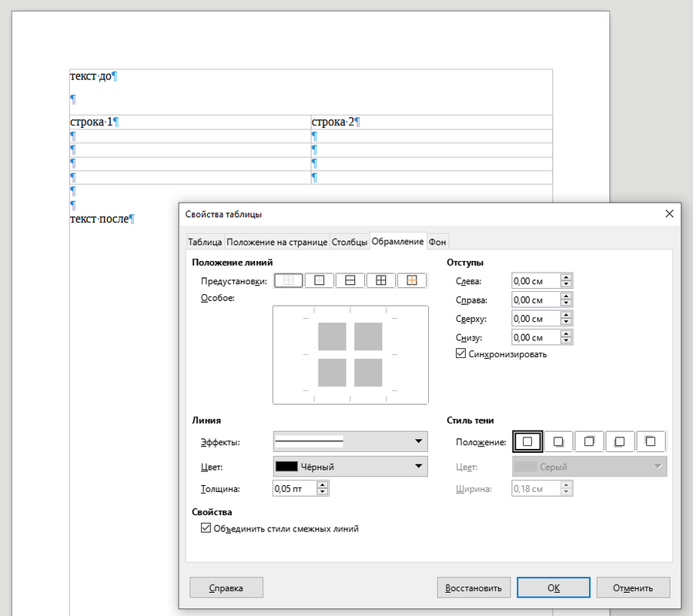Switch to the Таблица tab
Image resolution: width=693 pixels, height=616 pixels.
(205, 242)
